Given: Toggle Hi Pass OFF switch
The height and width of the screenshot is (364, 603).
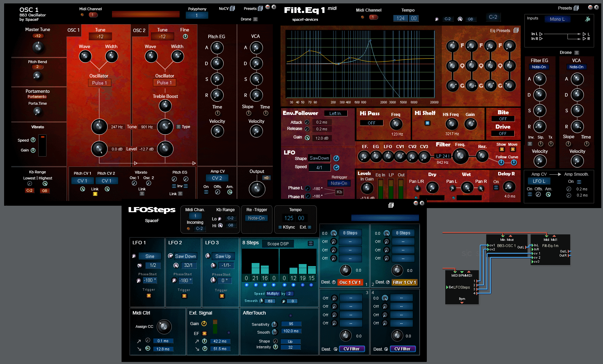Looking at the screenshot, I should 371,123.
